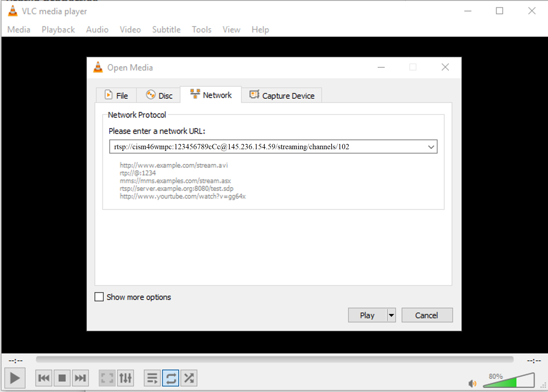This screenshot has width=548, height=392.
Task: Toggle loop repeat mode button
Action: (x=171, y=378)
